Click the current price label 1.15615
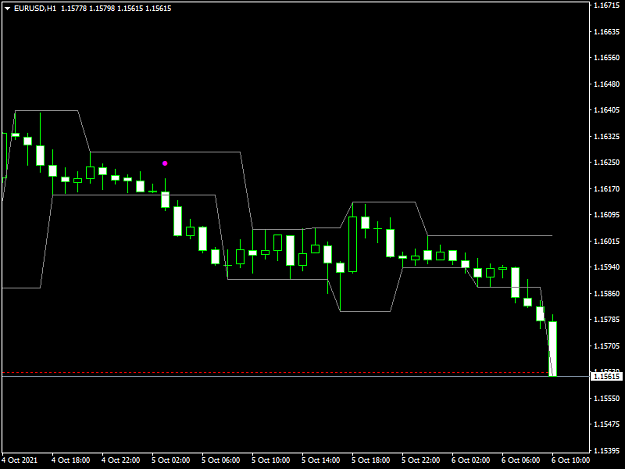Viewport: 625px width, 469px height. 607,376
